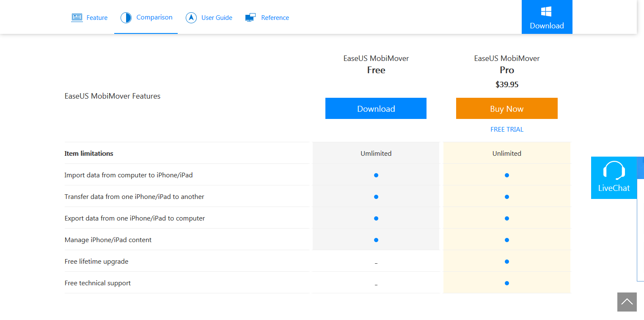The image size is (644, 320).
Task: Open the LiveChat label
Action: [x=614, y=188]
